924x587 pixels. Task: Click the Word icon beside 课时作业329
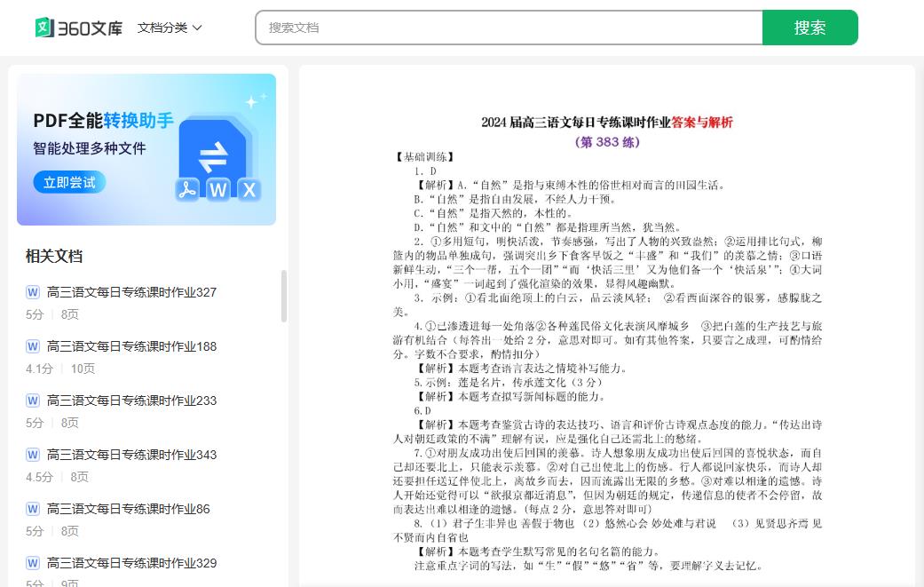(33, 563)
